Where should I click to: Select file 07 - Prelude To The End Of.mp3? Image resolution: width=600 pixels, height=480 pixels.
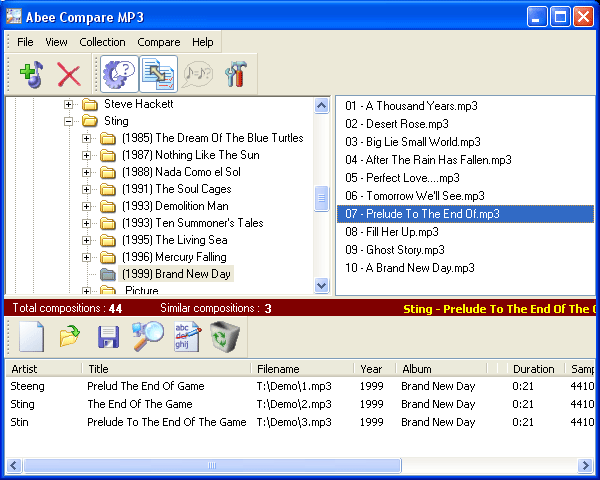(x=465, y=214)
